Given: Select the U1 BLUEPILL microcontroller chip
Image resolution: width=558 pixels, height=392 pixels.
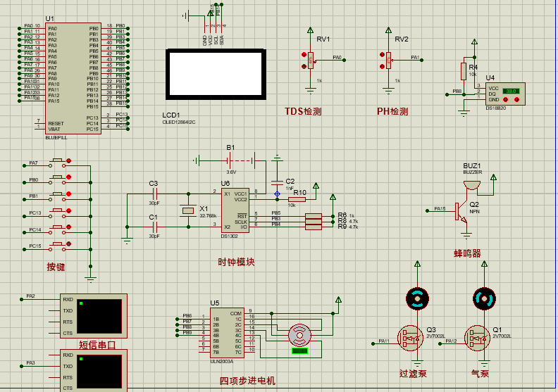Looking at the screenshot, I should coord(73,79).
